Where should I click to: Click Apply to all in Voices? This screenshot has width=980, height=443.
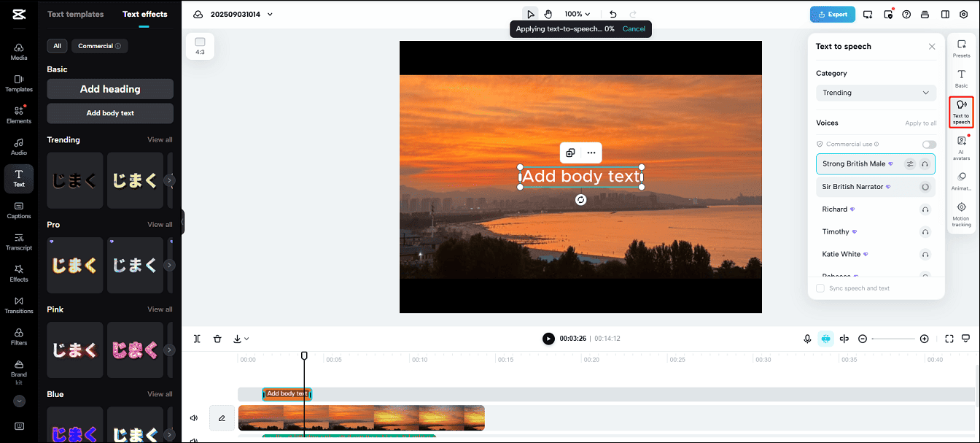[921, 123]
